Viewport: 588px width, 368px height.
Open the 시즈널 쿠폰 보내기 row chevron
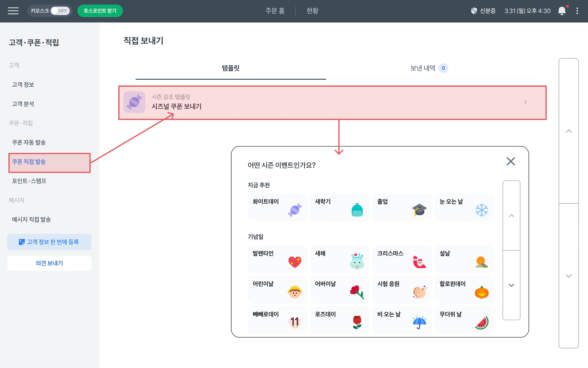point(525,102)
